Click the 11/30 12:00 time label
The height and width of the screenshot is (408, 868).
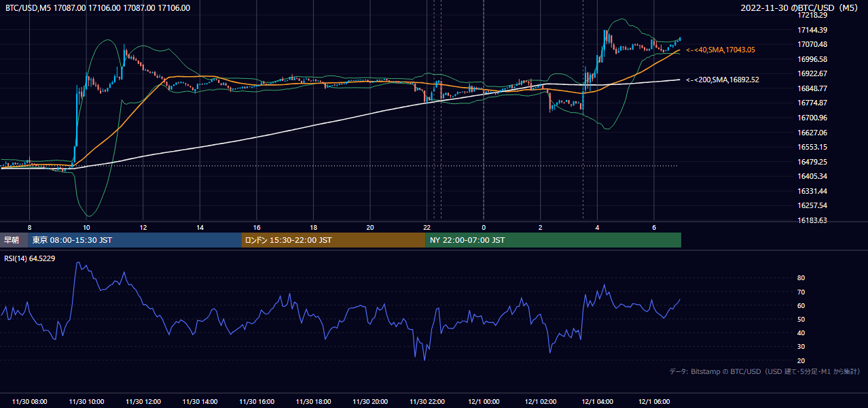[x=143, y=402]
